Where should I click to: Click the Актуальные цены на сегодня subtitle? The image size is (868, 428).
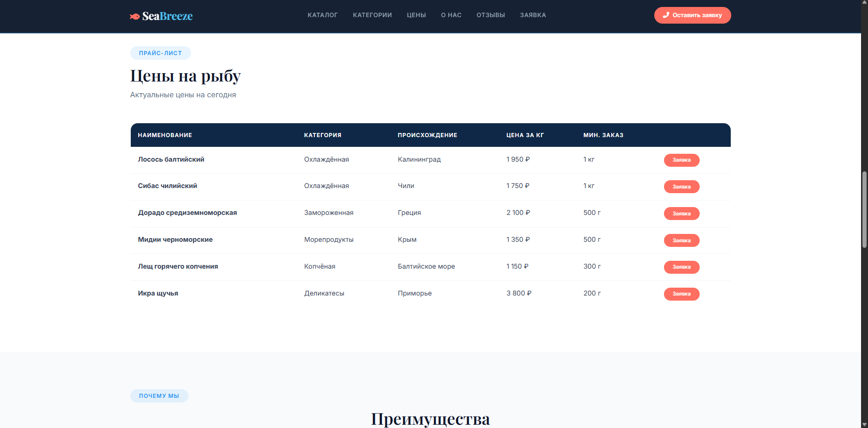click(x=183, y=95)
